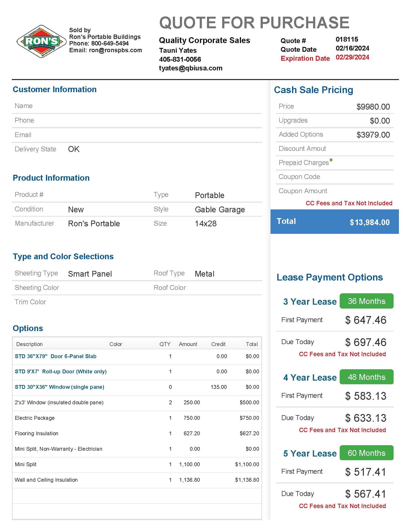Click the Delivery State value OK

(x=74, y=149)
